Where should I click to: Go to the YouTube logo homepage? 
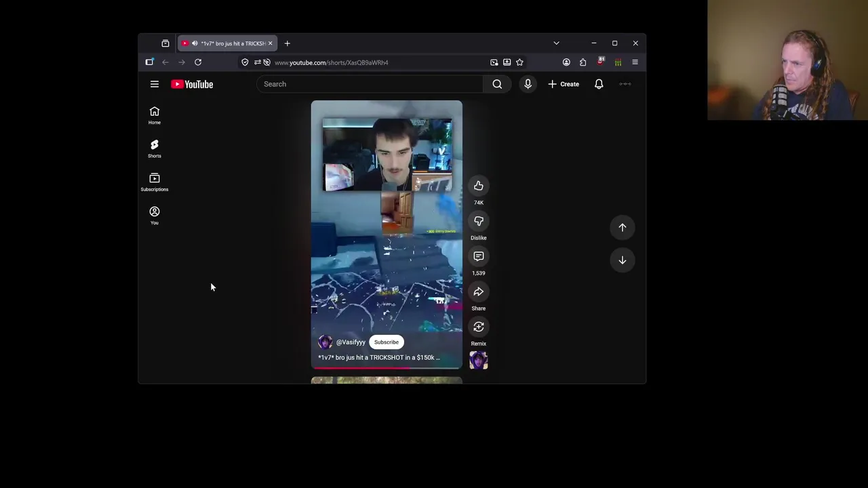192,84
